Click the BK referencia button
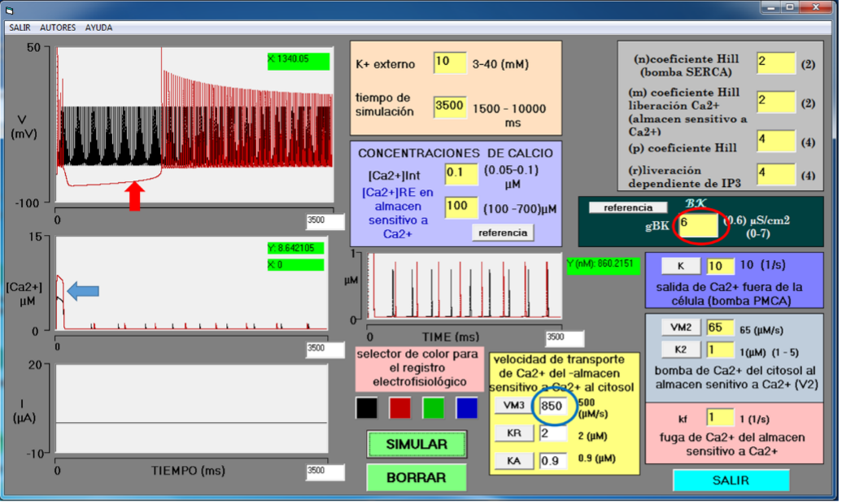Screen dimensions: 842x504 pos(627,207)
